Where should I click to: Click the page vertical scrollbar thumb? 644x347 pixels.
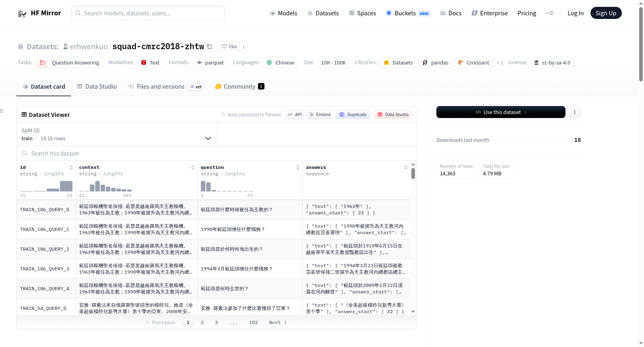point(641,44)
